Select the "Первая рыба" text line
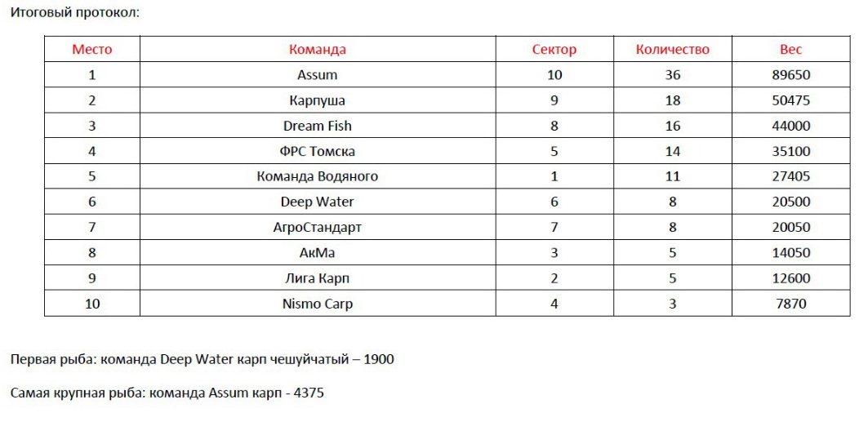The height and width of the screenshot is (422, 868). click(203, 359)
